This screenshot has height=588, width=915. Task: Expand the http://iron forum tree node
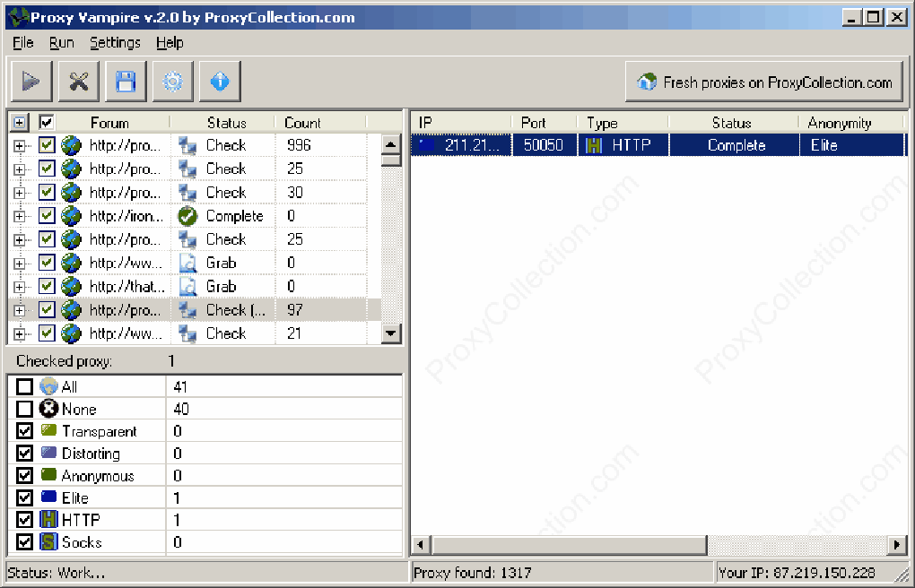coord(19,216)
